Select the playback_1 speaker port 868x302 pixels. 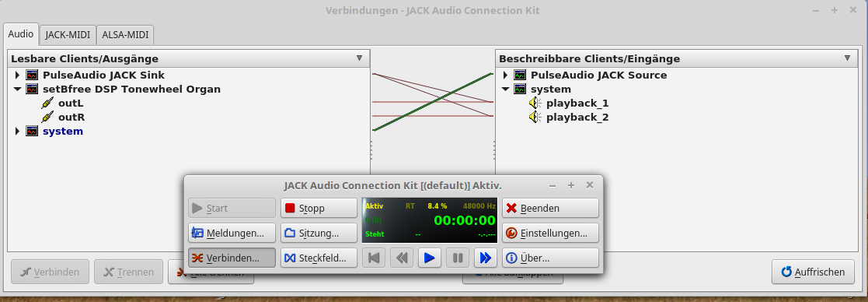pos(577,103)
